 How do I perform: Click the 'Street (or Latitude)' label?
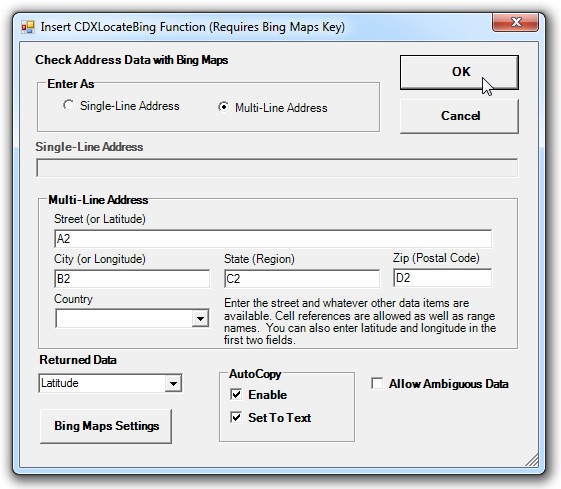click(x=100, y=219)
